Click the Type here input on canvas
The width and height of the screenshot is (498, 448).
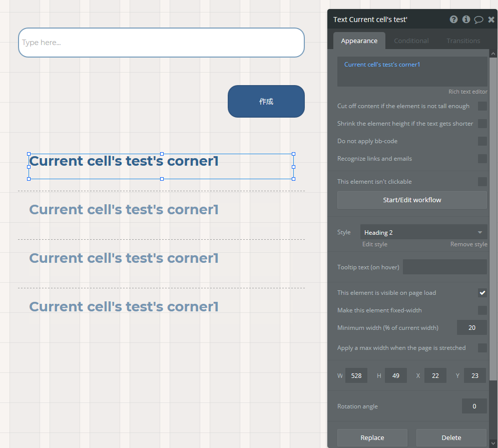pyautogui.click(x=161, y=43)
